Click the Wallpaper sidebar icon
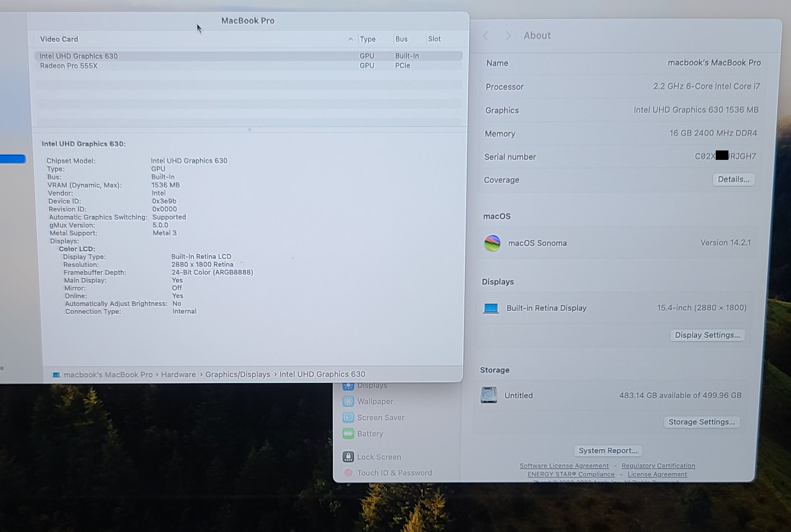This screenshot has width=791, height=532. [x=348, y=402]
